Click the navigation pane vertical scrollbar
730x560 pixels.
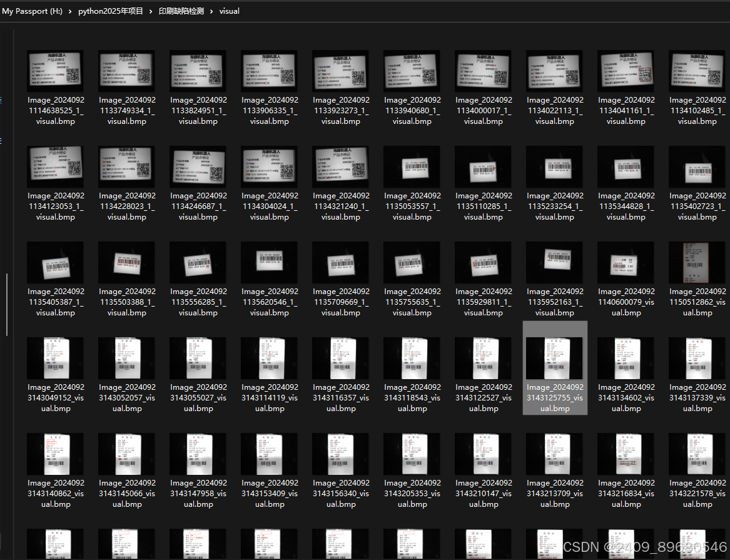click(6, 305)
